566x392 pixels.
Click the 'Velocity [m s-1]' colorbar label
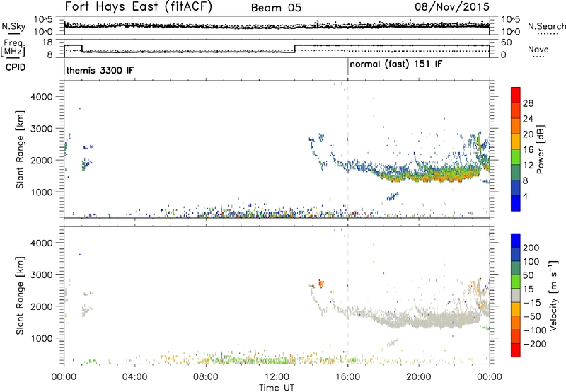tap(553, 296)
